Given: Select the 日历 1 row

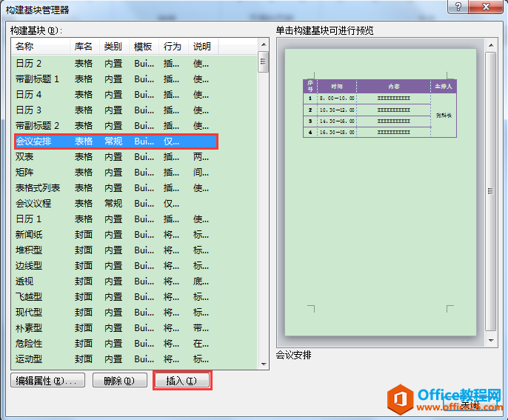Looking at the screenshot, I should (x=117, y=219).
